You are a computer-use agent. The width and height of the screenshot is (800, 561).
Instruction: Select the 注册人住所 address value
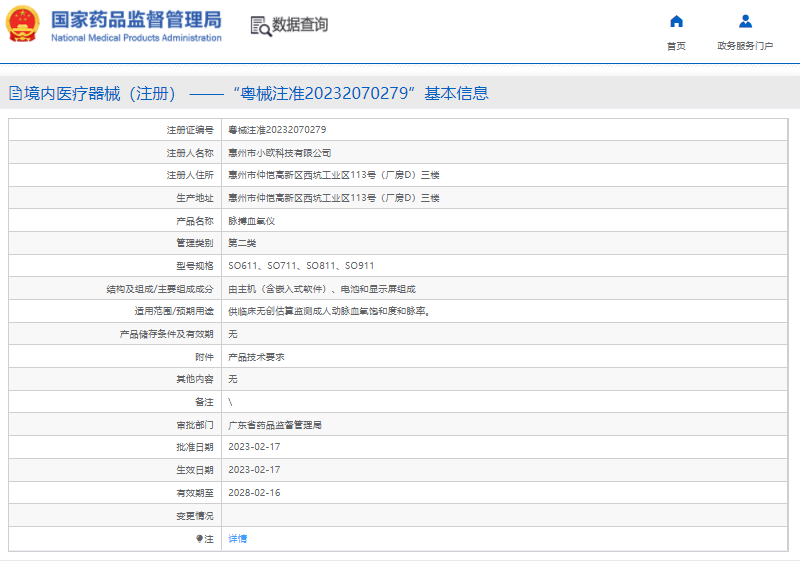click(x=334, y=175)
